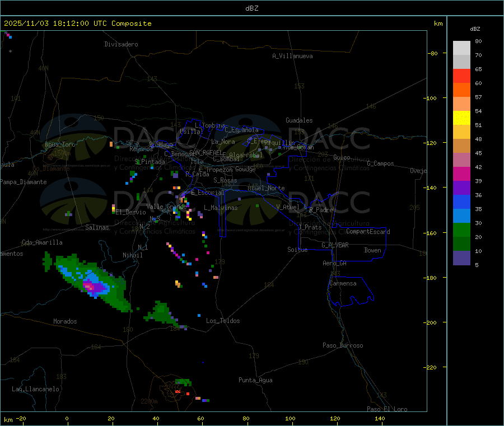Click the 'Paso_Barroso' label

(343, 345)
